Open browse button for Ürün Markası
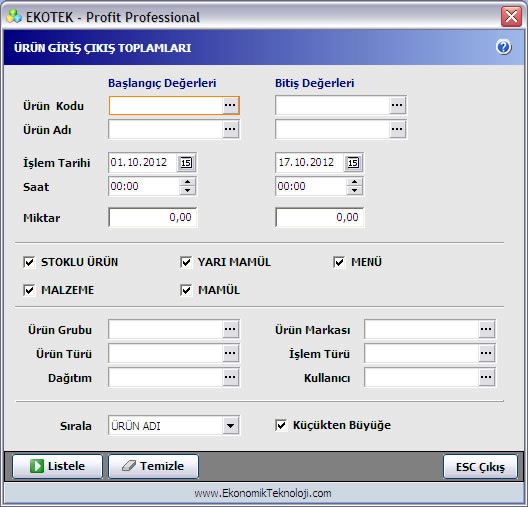528x507 pixels. 486,329
